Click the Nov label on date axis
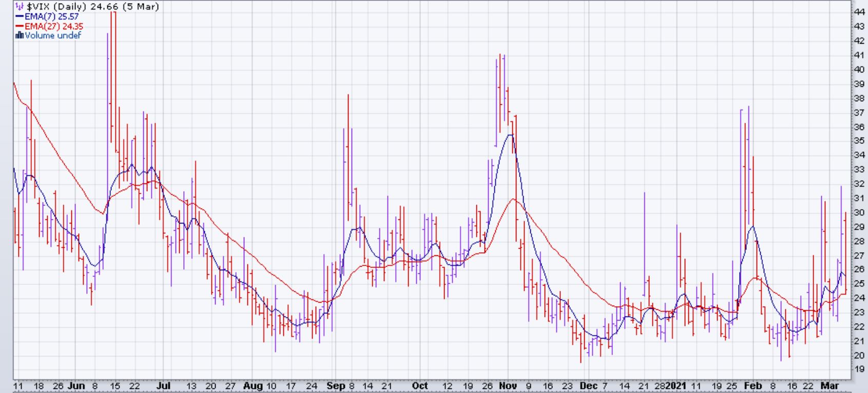Screen dimensions: 868x393 pos(508,386)
